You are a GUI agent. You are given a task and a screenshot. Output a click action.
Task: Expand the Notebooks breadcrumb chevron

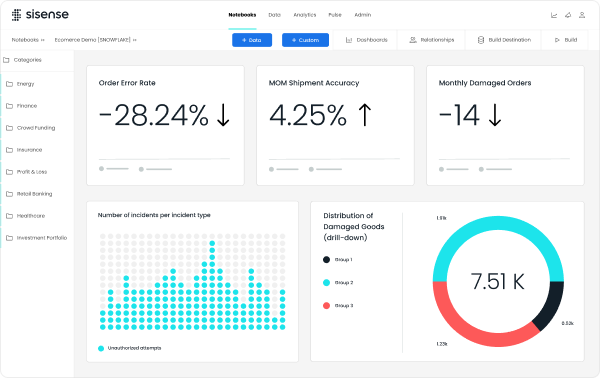43,40
